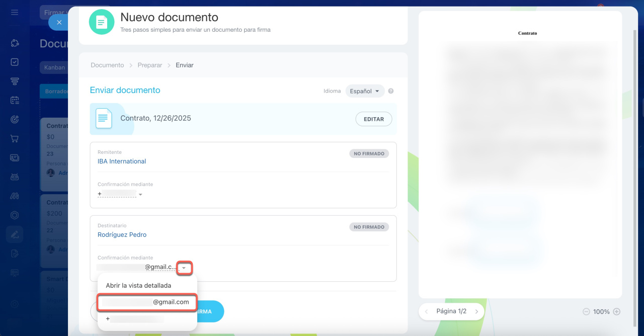Screen dimensions: 644x336
Task: Click the EDITAR button
Action: tap(373, 119)
